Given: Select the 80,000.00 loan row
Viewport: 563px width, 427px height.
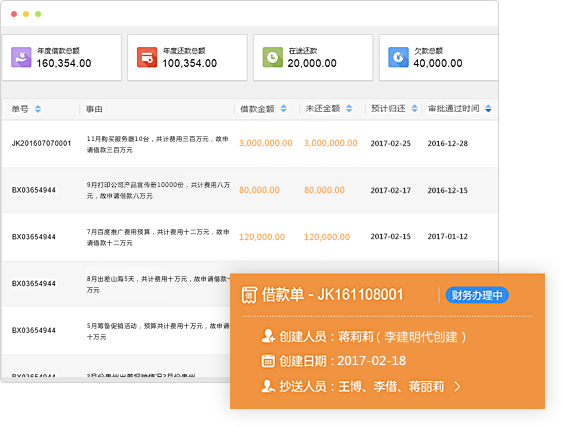Looking at the screenshot, I should click(x=249, y=190).
